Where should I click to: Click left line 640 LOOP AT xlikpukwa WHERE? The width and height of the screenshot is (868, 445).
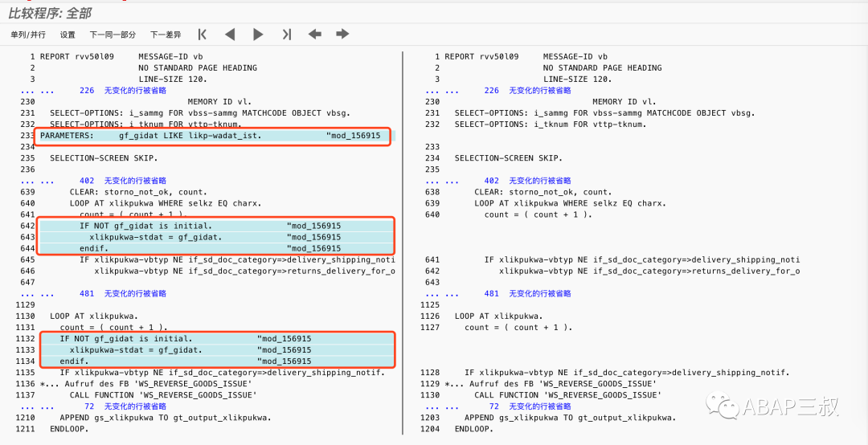tap(165, 203)
